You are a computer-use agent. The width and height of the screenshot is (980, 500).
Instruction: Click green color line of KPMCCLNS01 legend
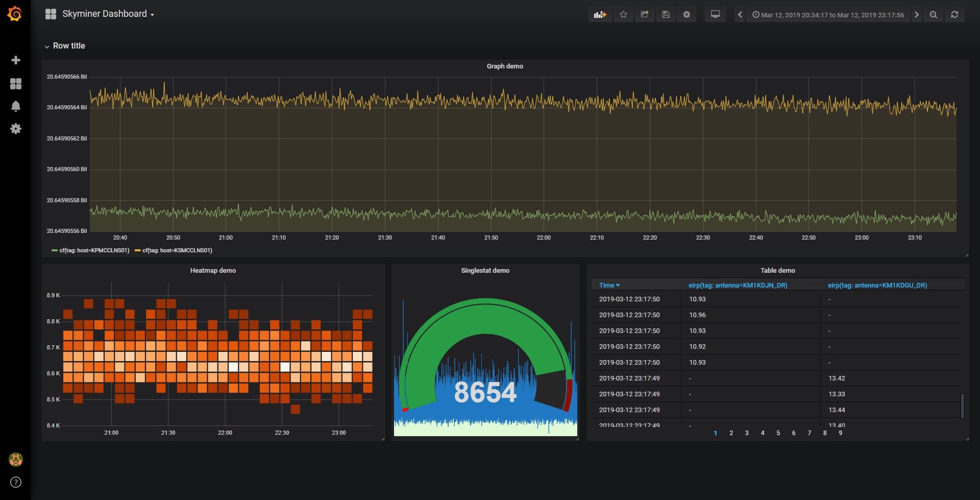(x=55, y=251)
